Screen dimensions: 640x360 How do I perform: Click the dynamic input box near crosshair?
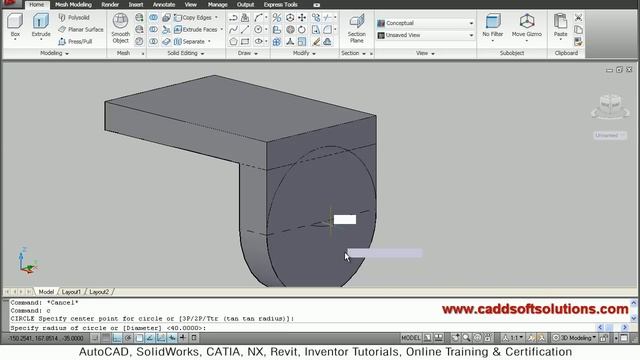point(344,220)
